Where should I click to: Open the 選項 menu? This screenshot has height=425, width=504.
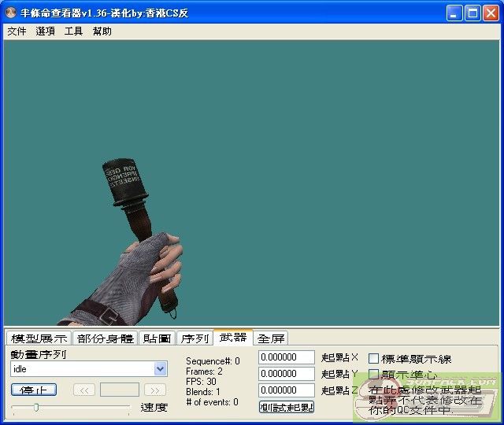point(45,31)
